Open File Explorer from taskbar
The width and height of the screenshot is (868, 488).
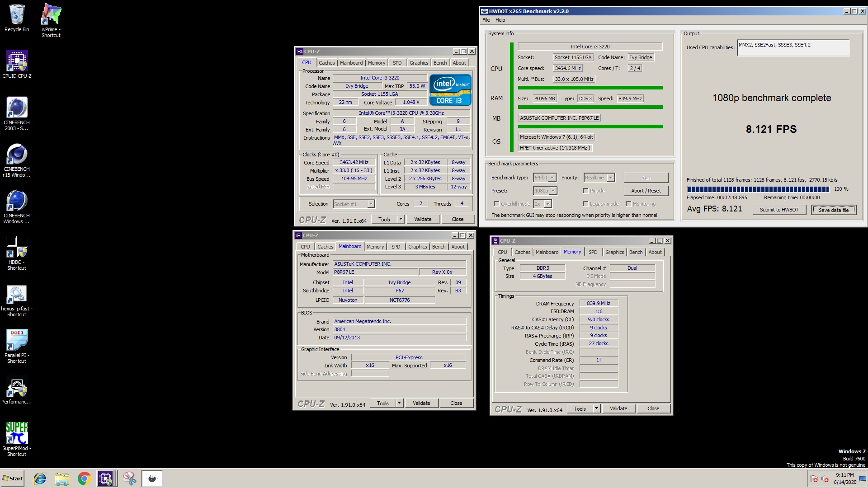click(62, 479)
